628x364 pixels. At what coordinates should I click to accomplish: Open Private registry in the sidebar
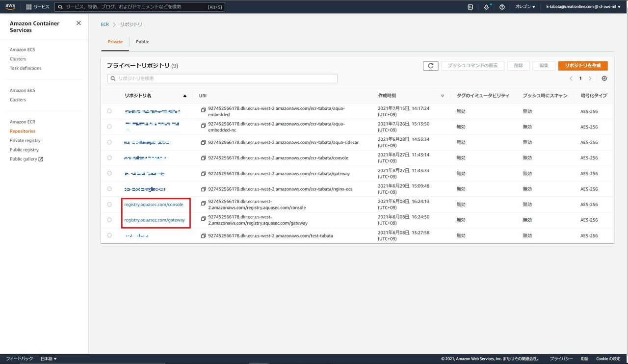click(25, 140)
